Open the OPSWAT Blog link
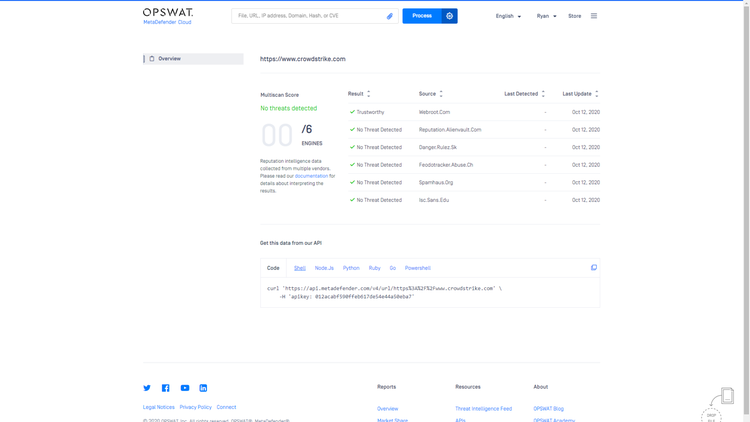This screenshot has height=422, width=750. pos(549,409)
